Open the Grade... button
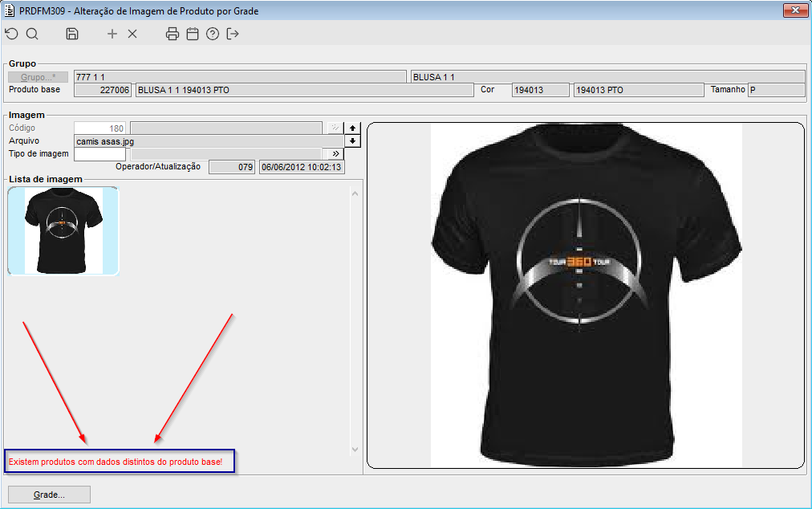The image size is (812, 509). pos(49,495)
